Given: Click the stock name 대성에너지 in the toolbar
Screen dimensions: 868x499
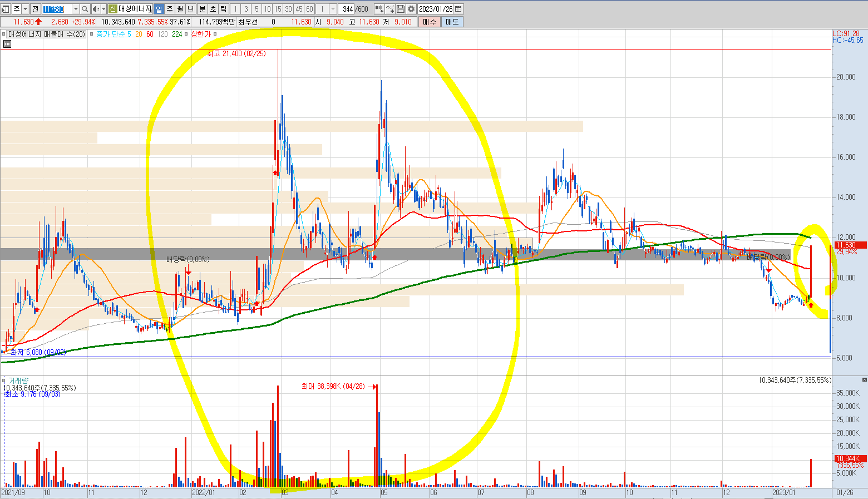Looking at the screenshot, I should coord(135,9).
